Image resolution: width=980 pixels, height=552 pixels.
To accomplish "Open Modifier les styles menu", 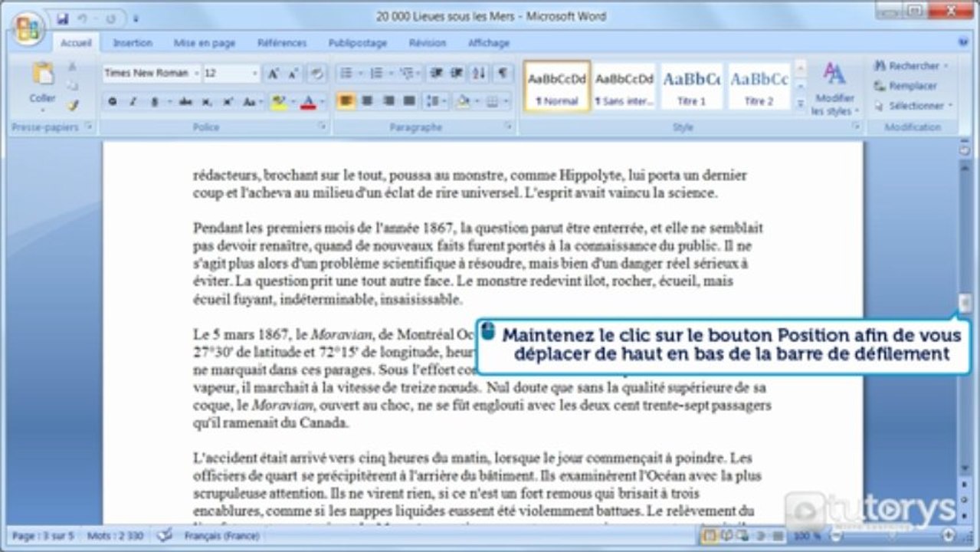I will (834, 89).
